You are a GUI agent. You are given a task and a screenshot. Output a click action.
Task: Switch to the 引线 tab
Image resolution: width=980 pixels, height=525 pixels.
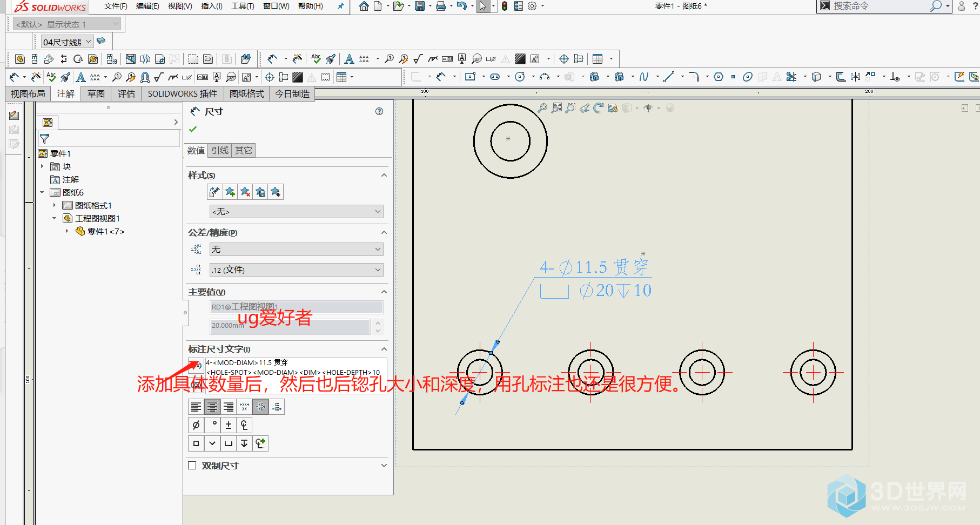(x=220, y=150)
